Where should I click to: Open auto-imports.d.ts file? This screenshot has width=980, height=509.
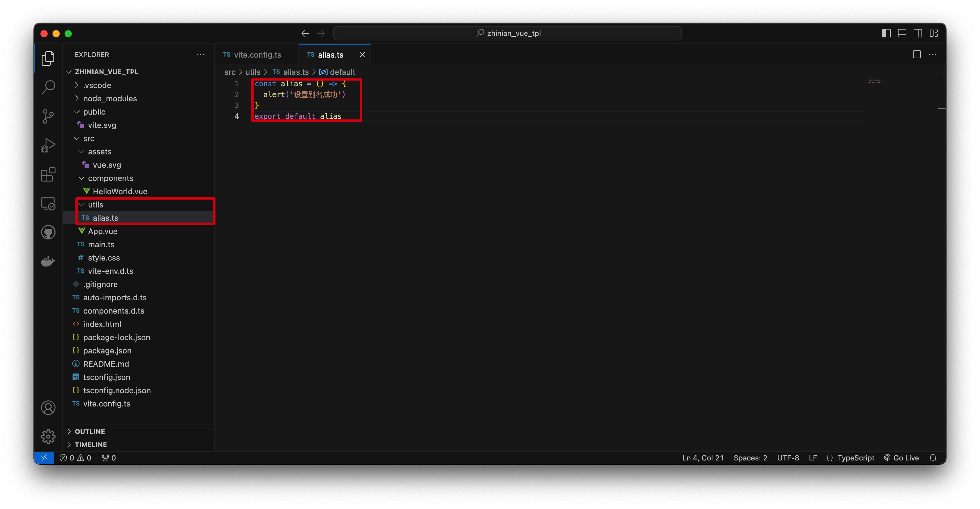click(138, 298)
